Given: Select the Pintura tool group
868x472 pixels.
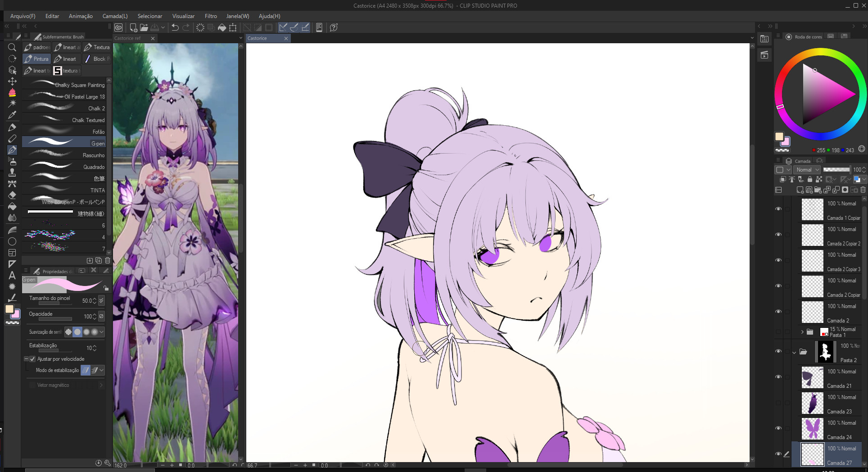Looking at the screenshot, I should [x=36, y=59].
